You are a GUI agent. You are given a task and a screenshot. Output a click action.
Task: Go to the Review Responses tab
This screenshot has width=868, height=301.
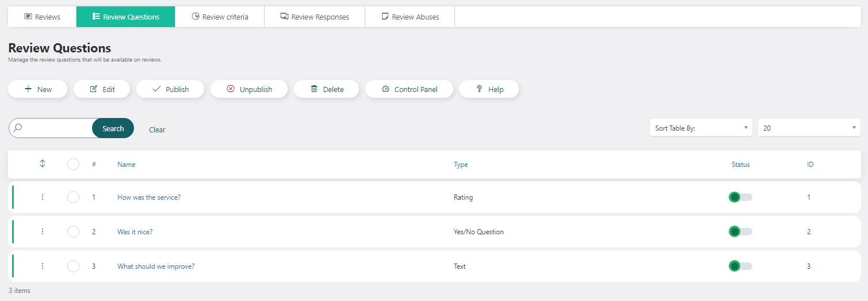(x=315, y=17)
